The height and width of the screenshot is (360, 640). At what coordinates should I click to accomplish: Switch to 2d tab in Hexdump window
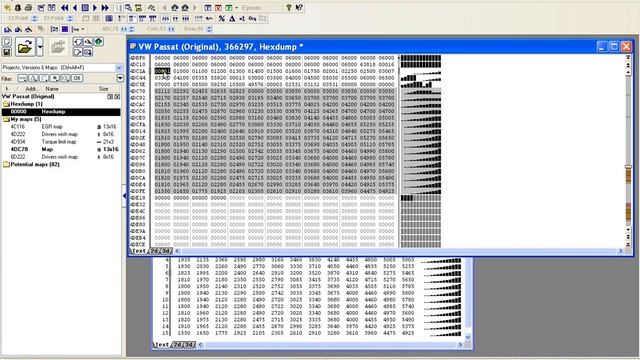[x=154, y=251]
